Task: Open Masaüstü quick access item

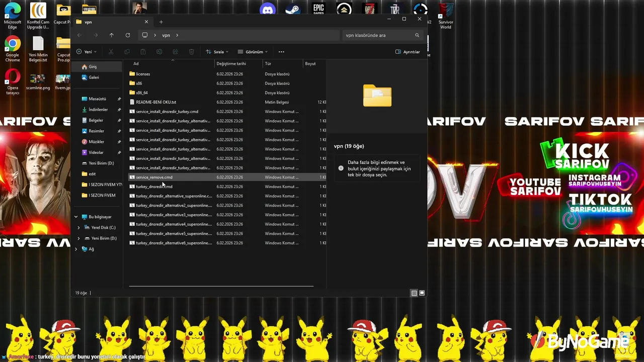Action: pos(97,99)
